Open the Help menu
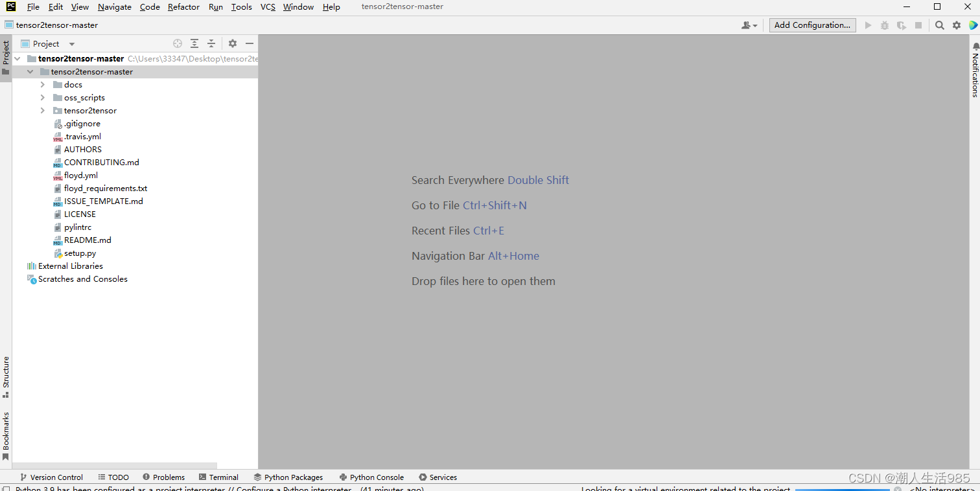 (x=331, y=7)
